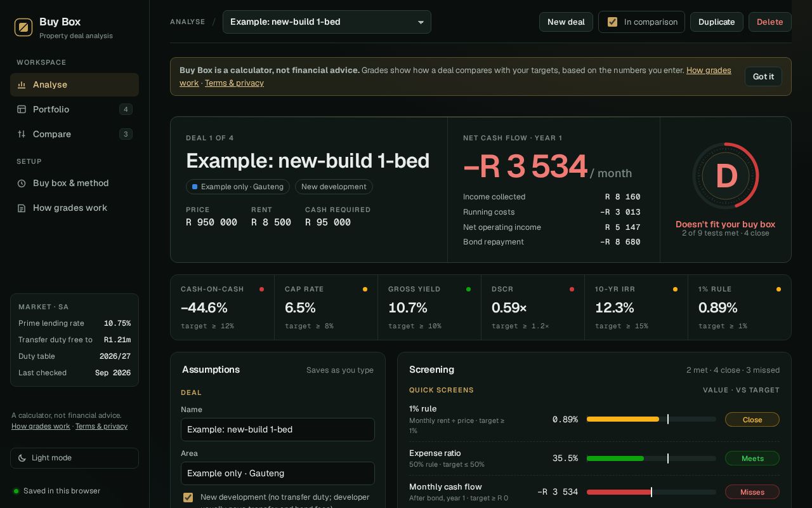
Task: Duplicate the current deal
Action: (716, 22)
